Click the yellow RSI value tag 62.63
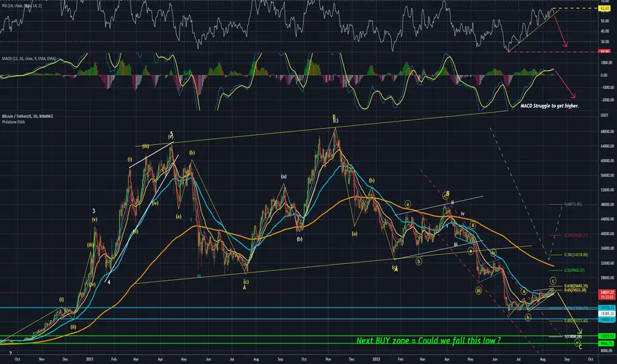This screenshot has width=617, height=364. coord(604,8)
